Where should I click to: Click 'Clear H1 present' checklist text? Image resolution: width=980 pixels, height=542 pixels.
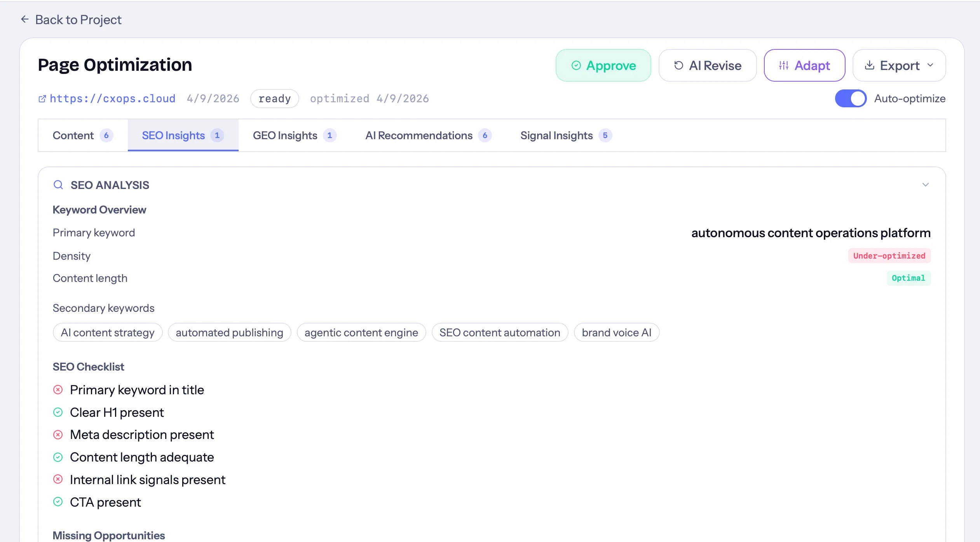pyautogui.click(x=117, y=413)
